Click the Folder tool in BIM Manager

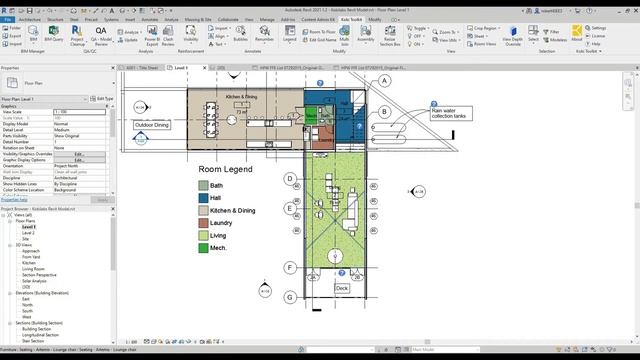[12, 28]
